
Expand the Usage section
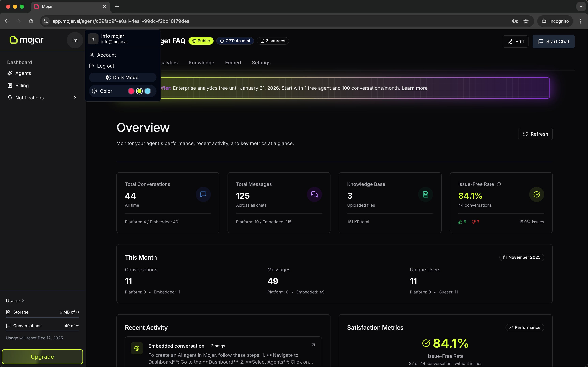point(15,300)
